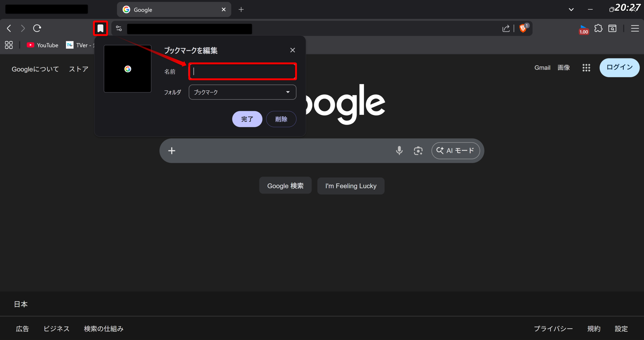Click the site settings tune icon

click(x=119, y=28)
